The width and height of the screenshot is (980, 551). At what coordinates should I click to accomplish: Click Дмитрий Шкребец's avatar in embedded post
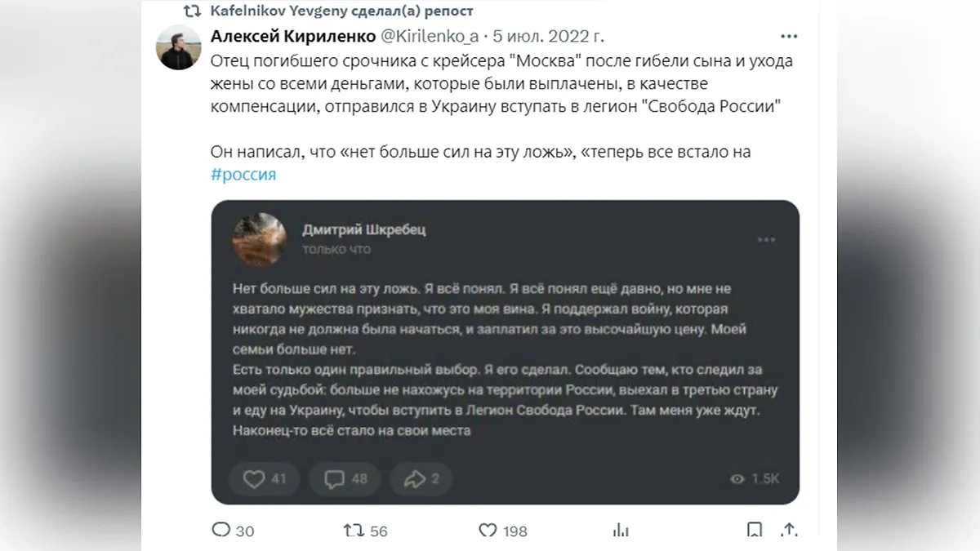coord(259,240)
